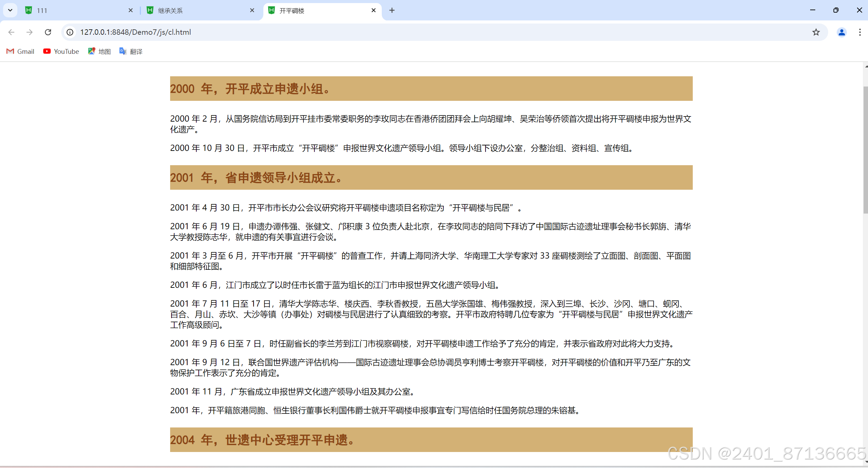868x468 pixels.
Task: Go forward to next page
Action: [x=30, y=32]
